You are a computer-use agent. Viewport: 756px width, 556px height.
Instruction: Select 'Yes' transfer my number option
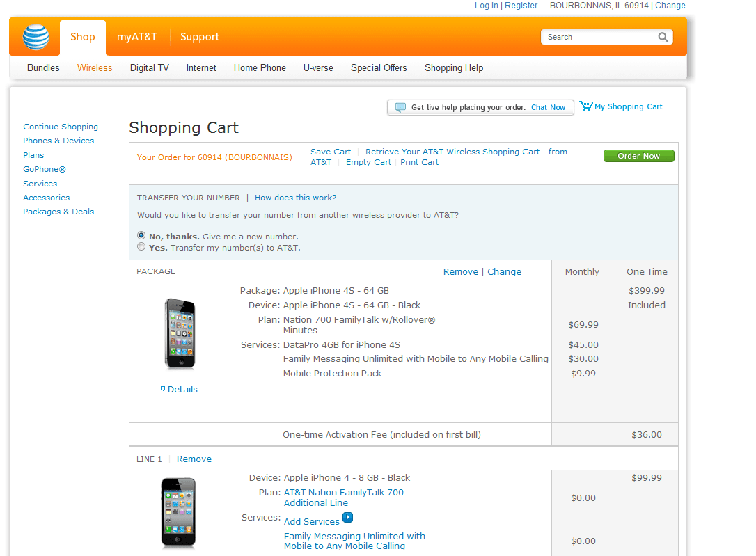142,247
